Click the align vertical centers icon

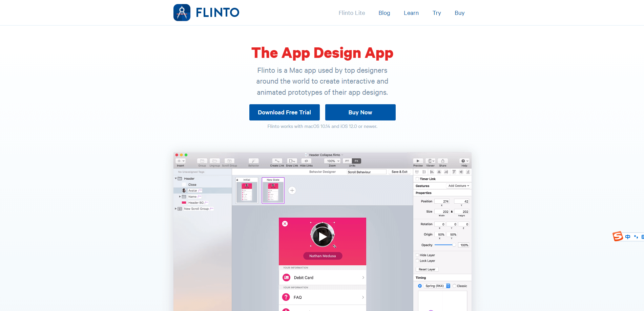pyautogui.click(x=461, y=172)
